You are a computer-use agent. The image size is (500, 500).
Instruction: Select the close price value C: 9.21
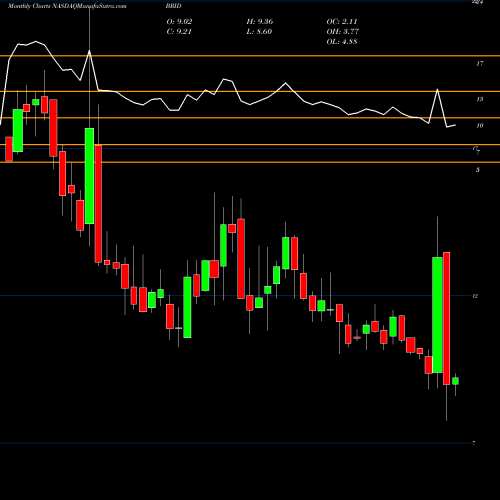(179, 32)
